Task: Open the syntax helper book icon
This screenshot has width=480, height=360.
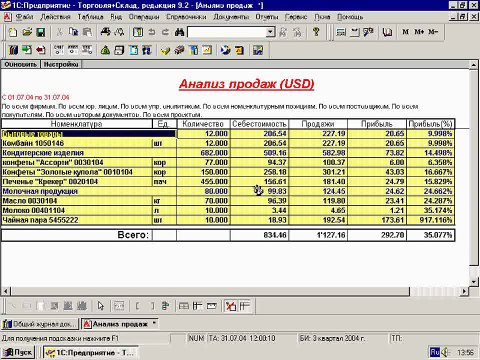Action: [x=387, y=32]
